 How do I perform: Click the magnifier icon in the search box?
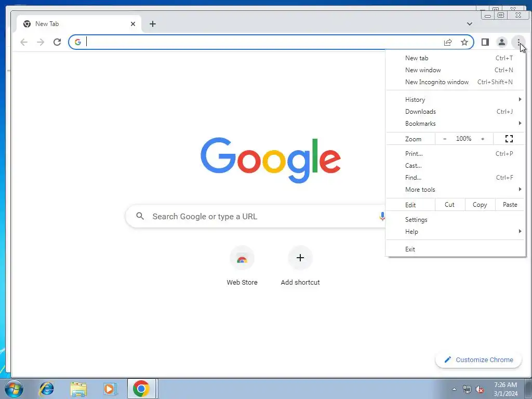click(x=140, y=216)
